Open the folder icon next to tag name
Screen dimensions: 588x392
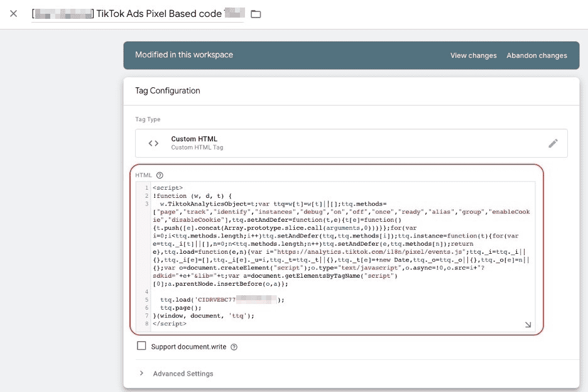coord(256,14)
